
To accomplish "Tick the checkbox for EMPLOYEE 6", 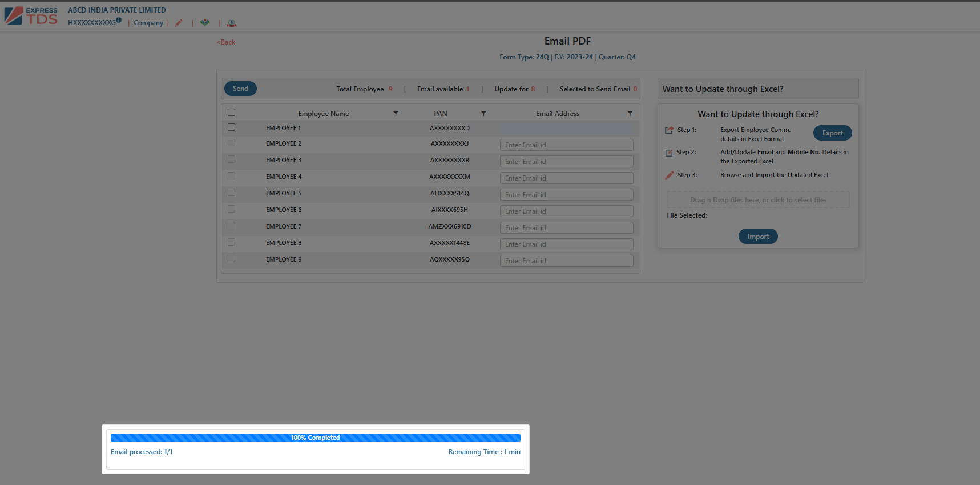I will pyautogui.click(x=231, y=209).
